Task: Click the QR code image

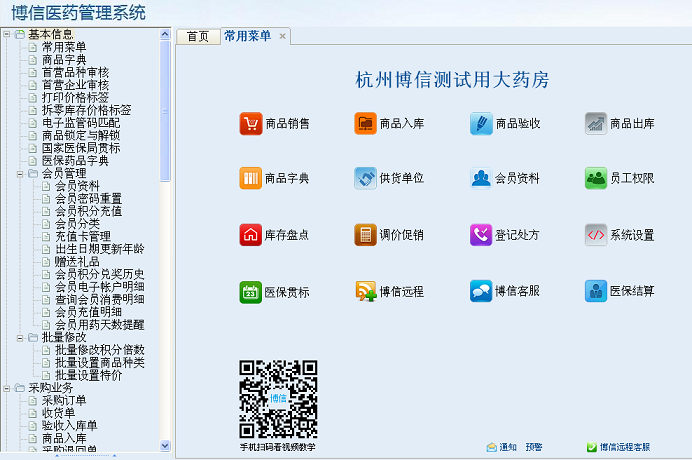Action: [277, 398]
